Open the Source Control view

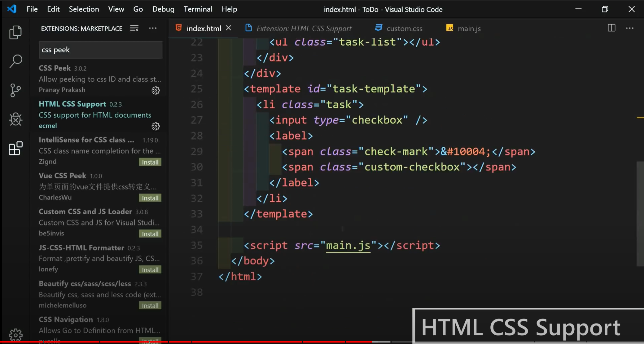pos(15,90)
